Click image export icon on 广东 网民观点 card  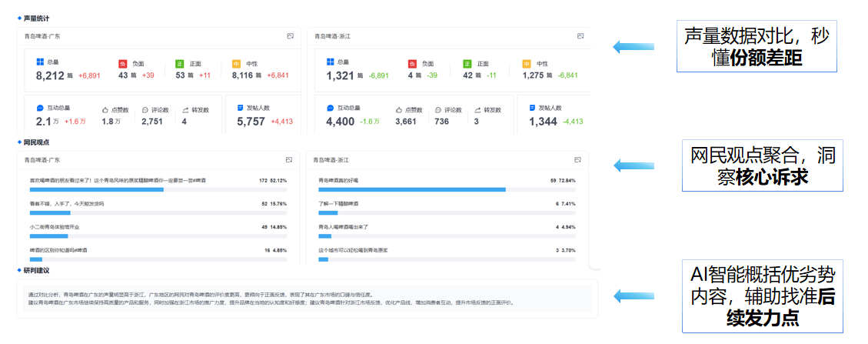(x=289, y=160)
